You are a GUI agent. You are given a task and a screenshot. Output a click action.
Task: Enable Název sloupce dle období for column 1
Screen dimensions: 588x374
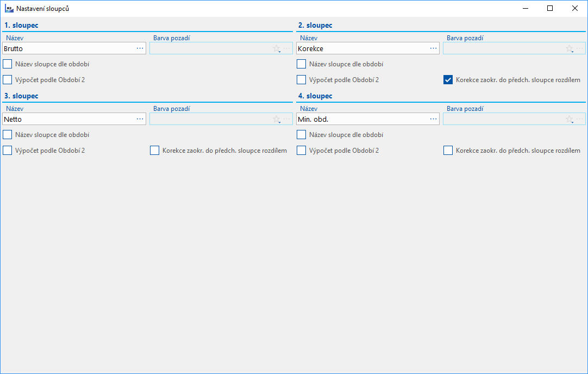(7, 64)
